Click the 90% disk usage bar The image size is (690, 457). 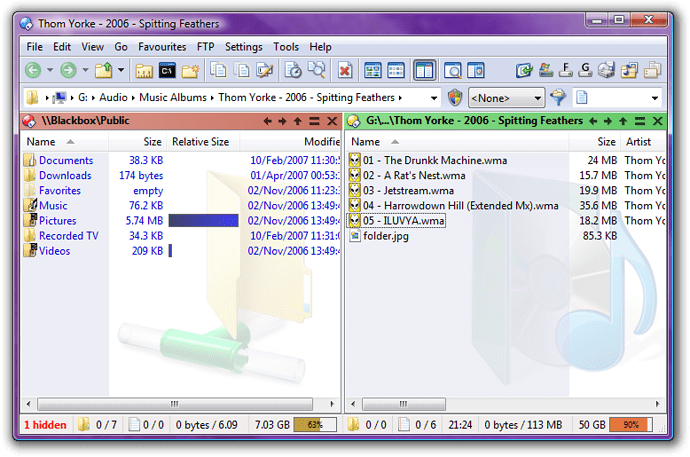click(631, 425)
